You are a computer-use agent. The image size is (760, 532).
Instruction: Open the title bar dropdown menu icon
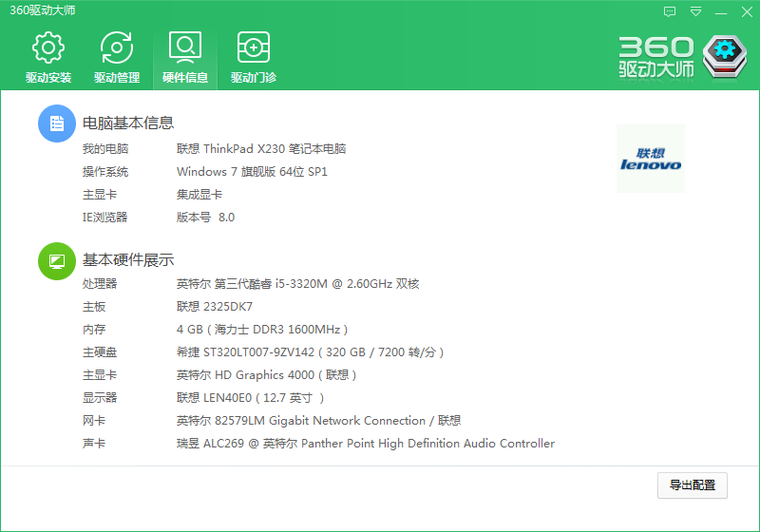695,11
